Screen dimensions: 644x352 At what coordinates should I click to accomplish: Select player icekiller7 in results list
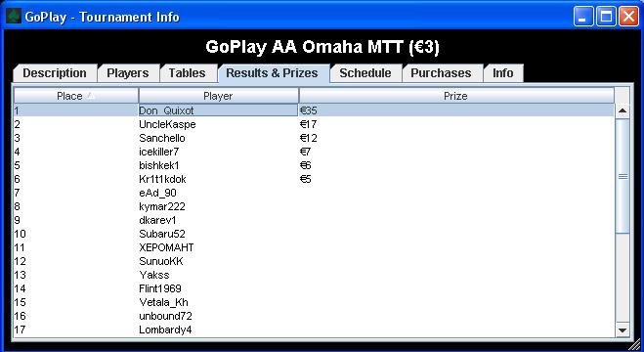point(159,152)
